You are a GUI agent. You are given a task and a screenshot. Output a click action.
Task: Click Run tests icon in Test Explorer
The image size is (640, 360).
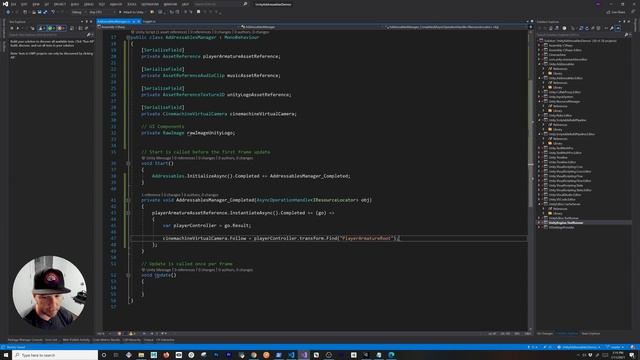pos(18,28)
